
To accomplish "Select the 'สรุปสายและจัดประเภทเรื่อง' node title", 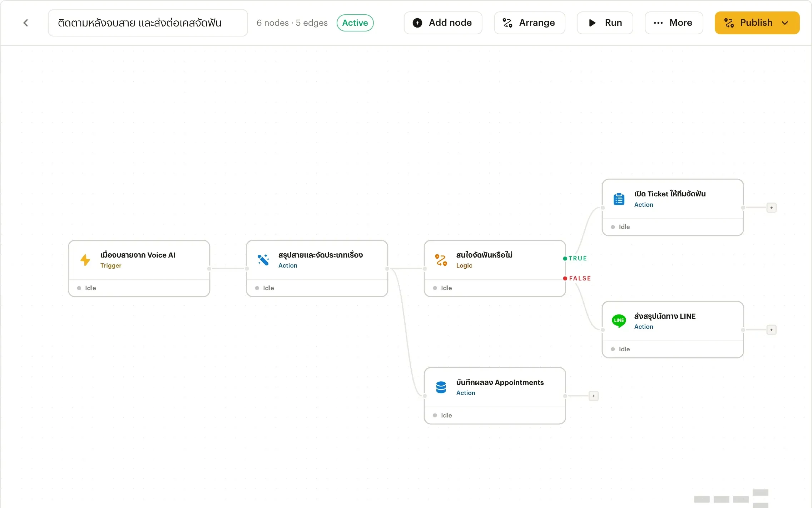I will (x=321, y=255).
